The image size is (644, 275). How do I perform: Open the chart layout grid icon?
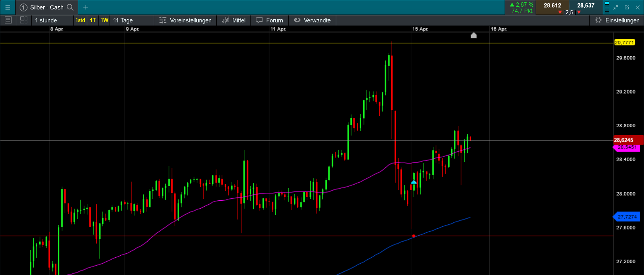tap(24, 20)
